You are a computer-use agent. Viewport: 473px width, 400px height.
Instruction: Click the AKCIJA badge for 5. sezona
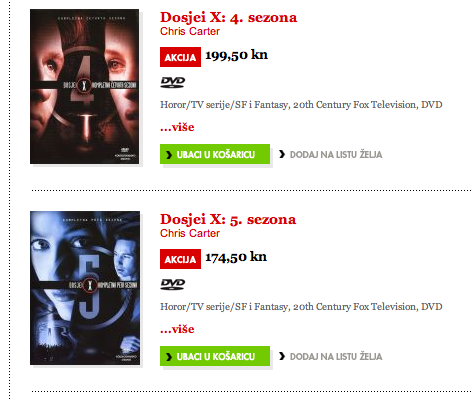(x=180, y=259)
